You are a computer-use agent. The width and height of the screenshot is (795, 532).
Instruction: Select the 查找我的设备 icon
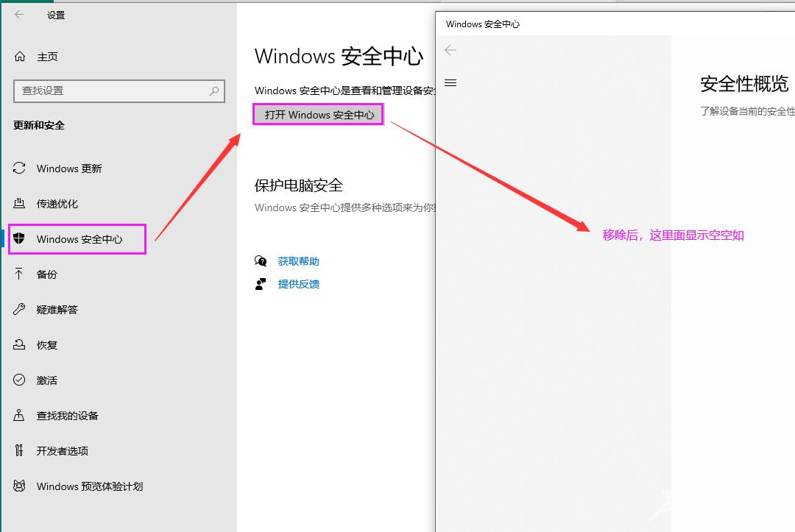(19, 416)
